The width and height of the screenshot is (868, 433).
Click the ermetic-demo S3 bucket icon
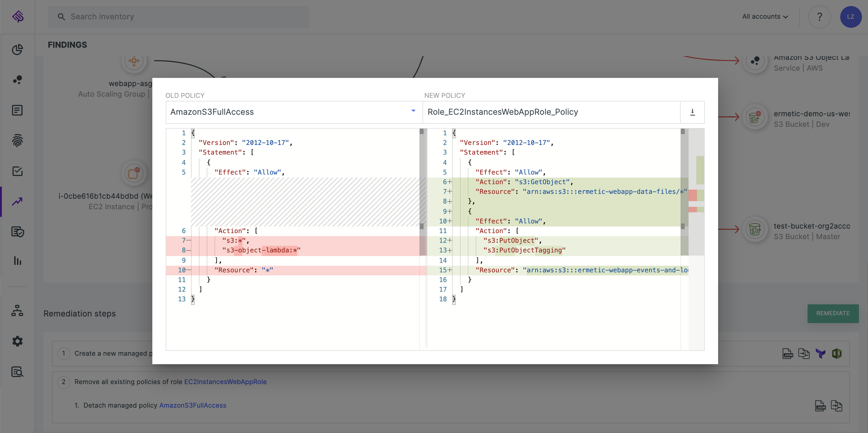pos(755,117)
